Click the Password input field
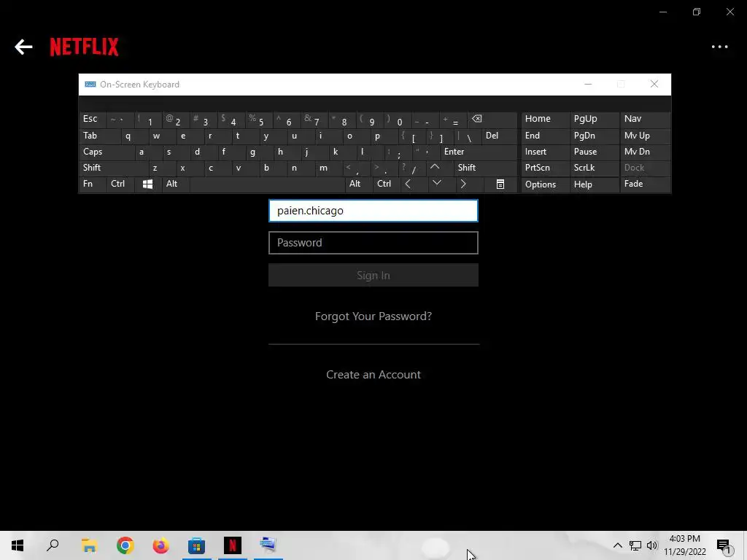Screen dimensions: 747x560 coord(373,243)
